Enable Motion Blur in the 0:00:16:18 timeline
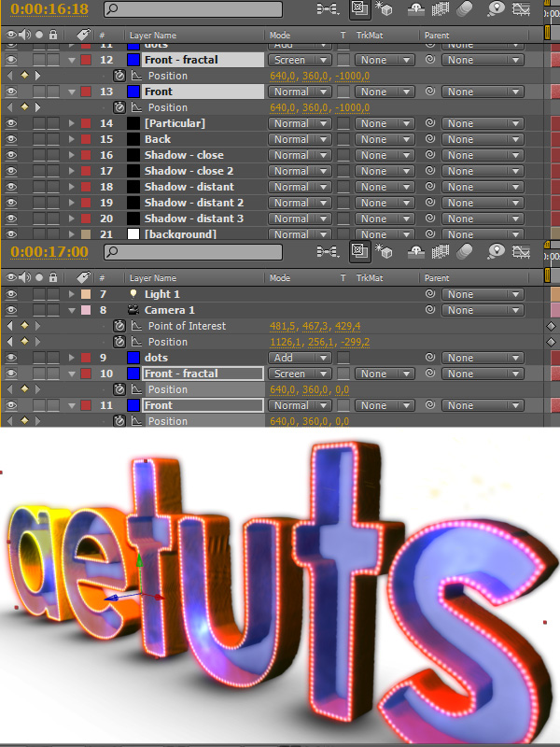The image size is (560, 747). pyautogui.click(x=465, y=9)
